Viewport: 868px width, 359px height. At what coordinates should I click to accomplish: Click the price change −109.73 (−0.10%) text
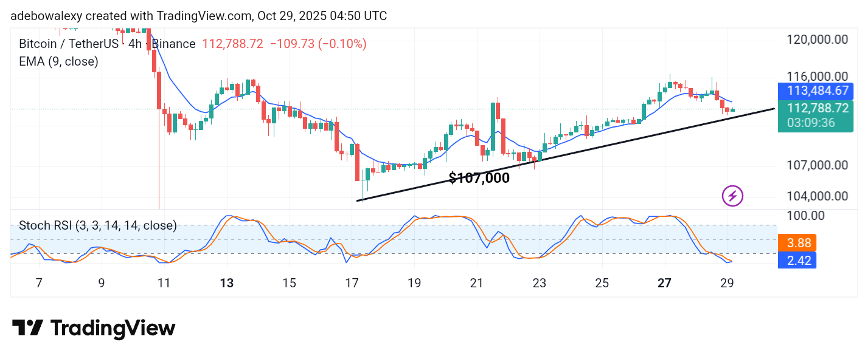click(318, 44)
